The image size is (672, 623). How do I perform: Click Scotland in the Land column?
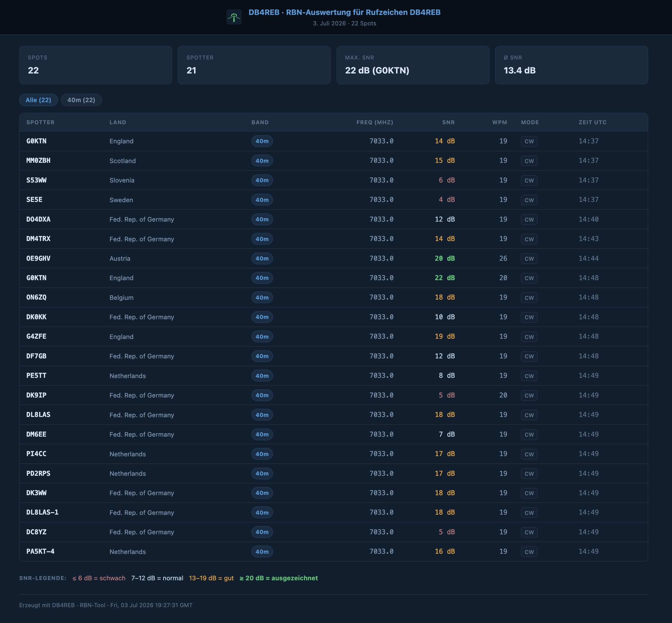click(x=123, y=161)
